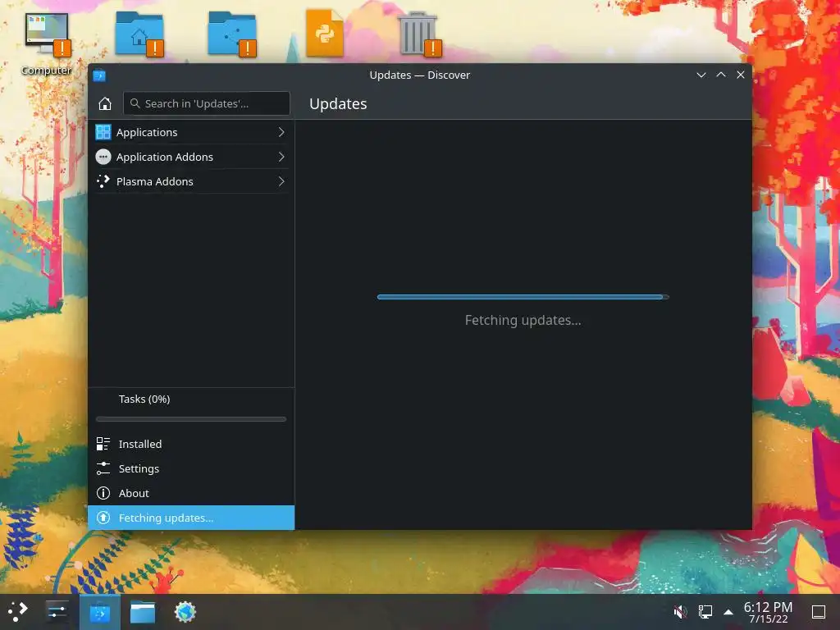Open the Python file desktop icon
This screenshot has width=840, height=630.
(325, 33)
